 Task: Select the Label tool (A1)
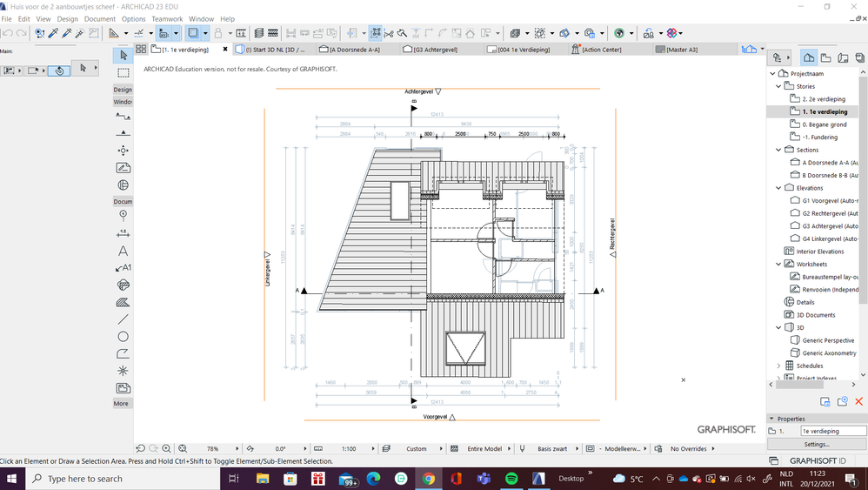[123, 268]
